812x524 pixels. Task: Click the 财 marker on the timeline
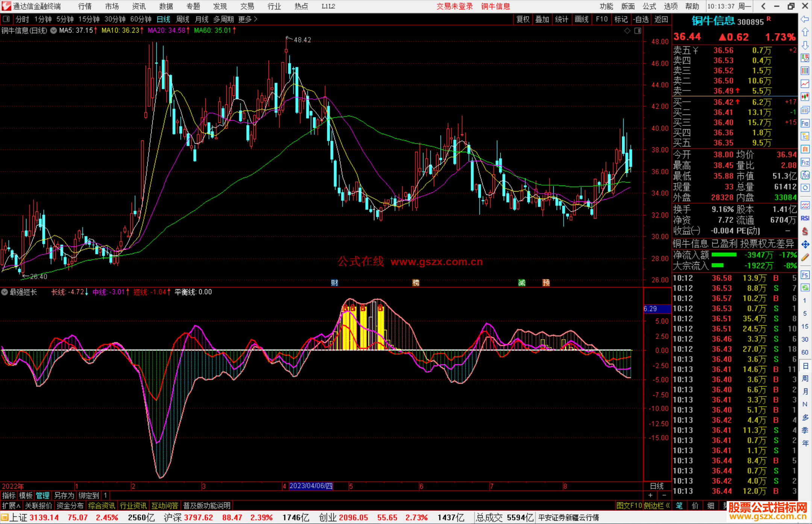[x=334, y=282]
